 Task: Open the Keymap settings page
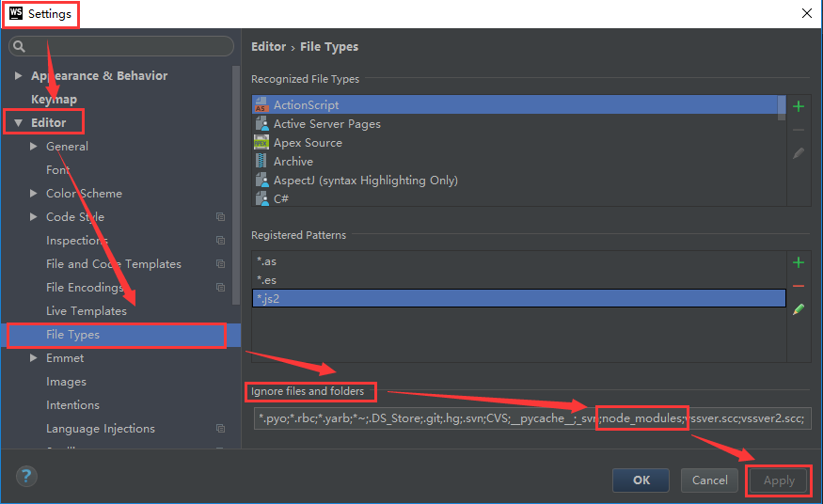pos(54,99)
